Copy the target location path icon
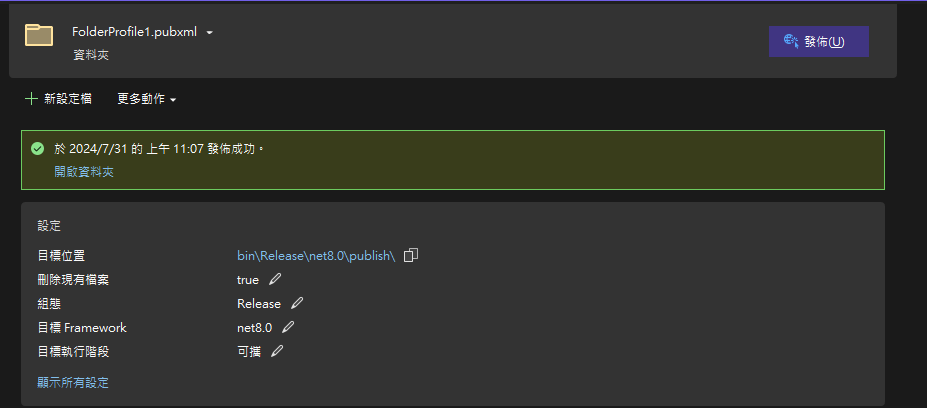 pyautogui.click(x=411, y=255)
